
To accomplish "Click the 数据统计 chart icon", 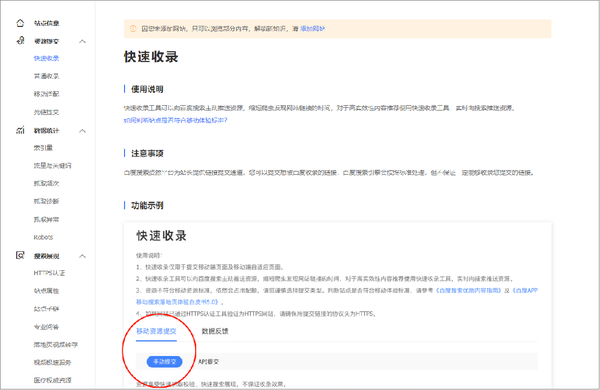I will pyautogui.click(x=20, y=130).
